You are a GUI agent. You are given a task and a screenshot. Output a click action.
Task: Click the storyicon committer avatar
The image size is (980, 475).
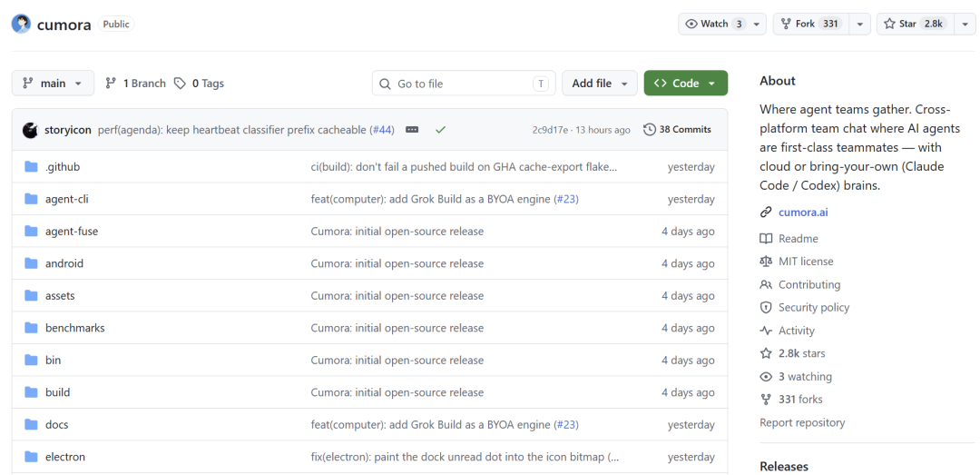click(30, 130)
